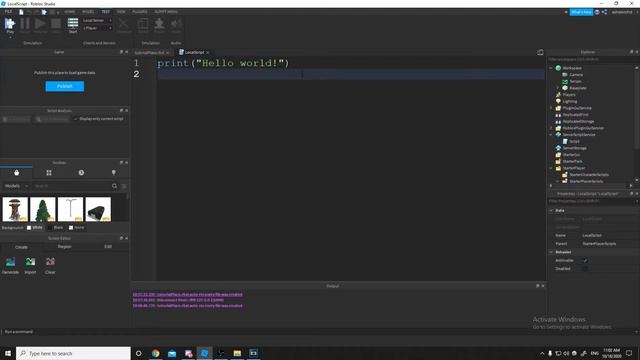640x360 pixels.
Task: Select Terrain in Explorer
Action: [x=575, y=81]
